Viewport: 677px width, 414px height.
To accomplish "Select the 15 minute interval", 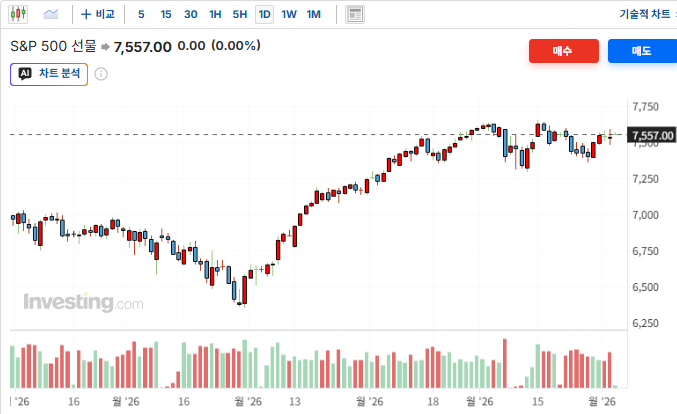I will point(166,14).
